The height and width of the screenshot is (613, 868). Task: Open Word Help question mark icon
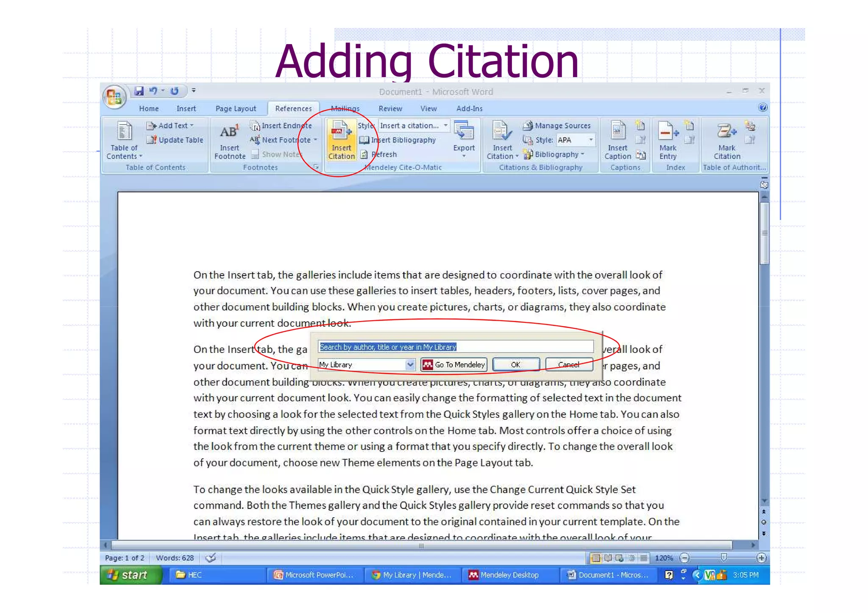(x=762, y=108)
